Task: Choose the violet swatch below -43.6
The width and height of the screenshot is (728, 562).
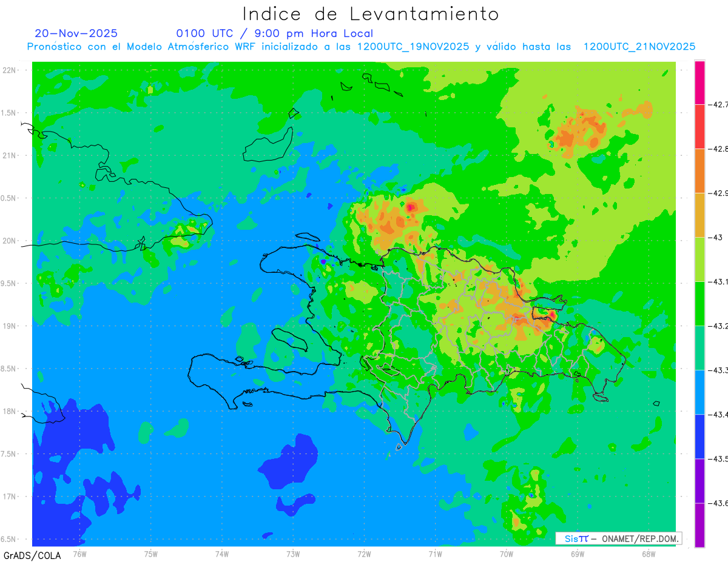Action: tap(699, 524)
